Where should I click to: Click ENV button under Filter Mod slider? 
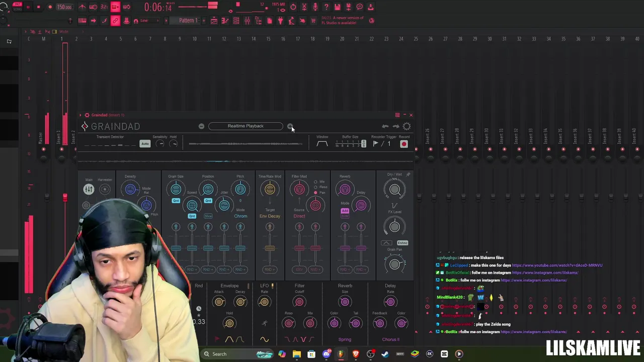[299, 269]
